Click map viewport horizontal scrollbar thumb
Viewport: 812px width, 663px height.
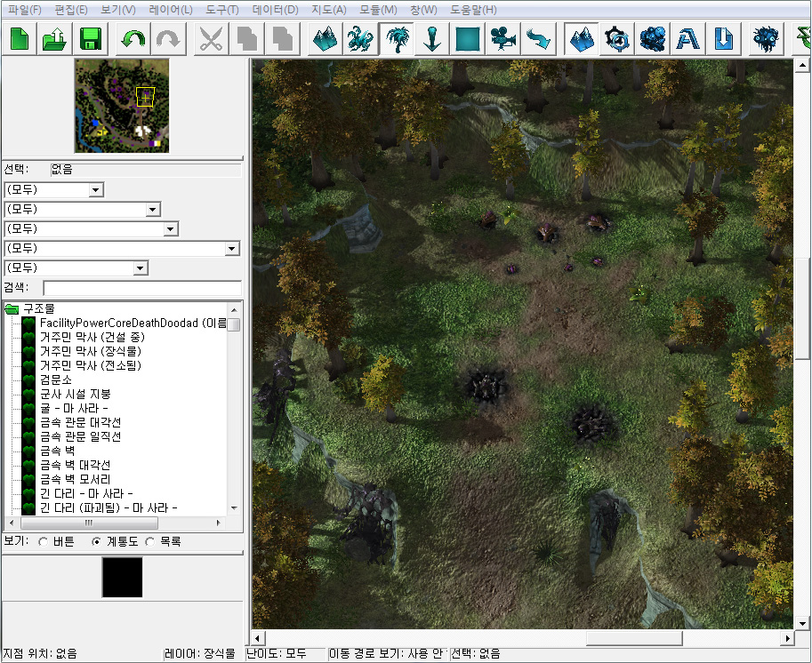(x=634, y=638)
